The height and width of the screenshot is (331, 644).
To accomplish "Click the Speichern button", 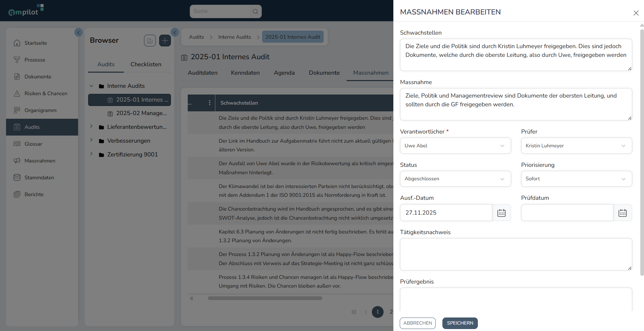I will [x=460, y=323].
